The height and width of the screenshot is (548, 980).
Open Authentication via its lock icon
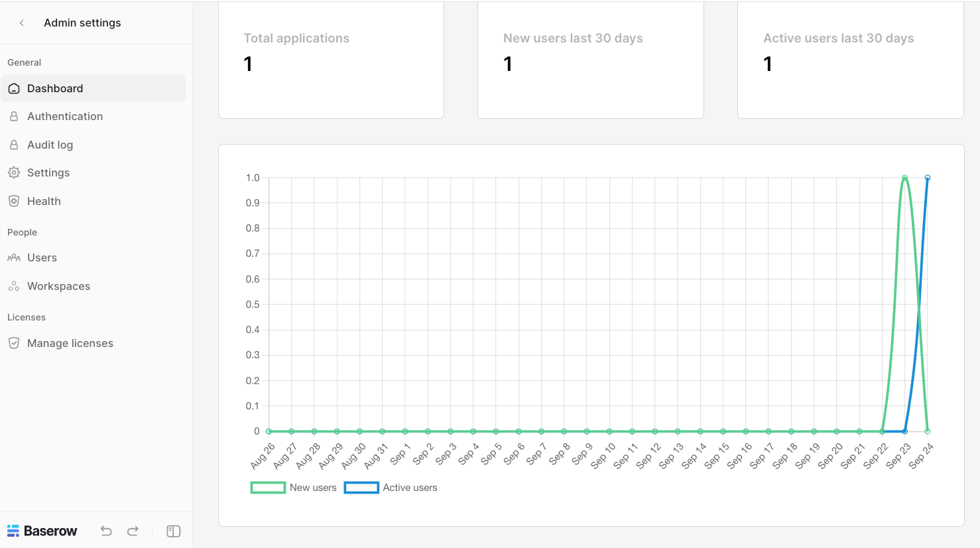click(13, 116)
